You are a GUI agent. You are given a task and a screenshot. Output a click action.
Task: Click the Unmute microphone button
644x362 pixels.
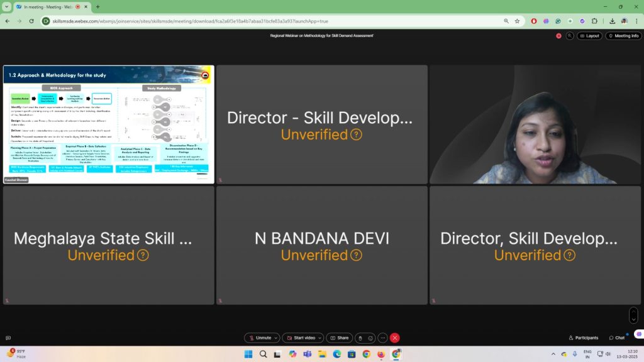[259, 337]
